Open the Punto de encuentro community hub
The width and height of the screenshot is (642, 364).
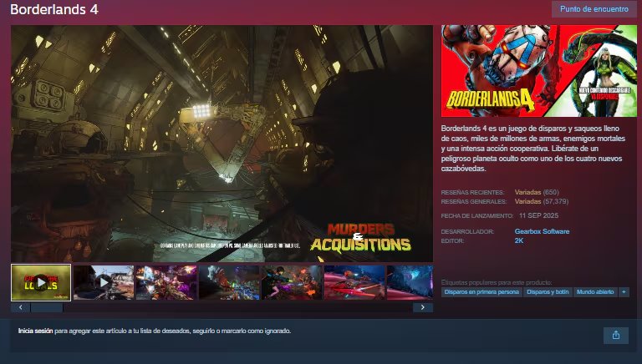coord(594,9)
